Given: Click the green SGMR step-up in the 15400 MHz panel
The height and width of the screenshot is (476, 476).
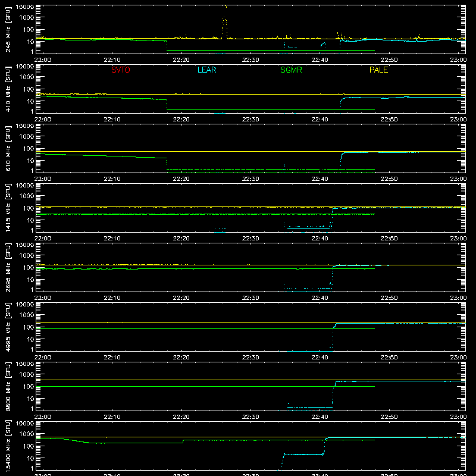Looking at the screenshot, I should click(183, 441).
